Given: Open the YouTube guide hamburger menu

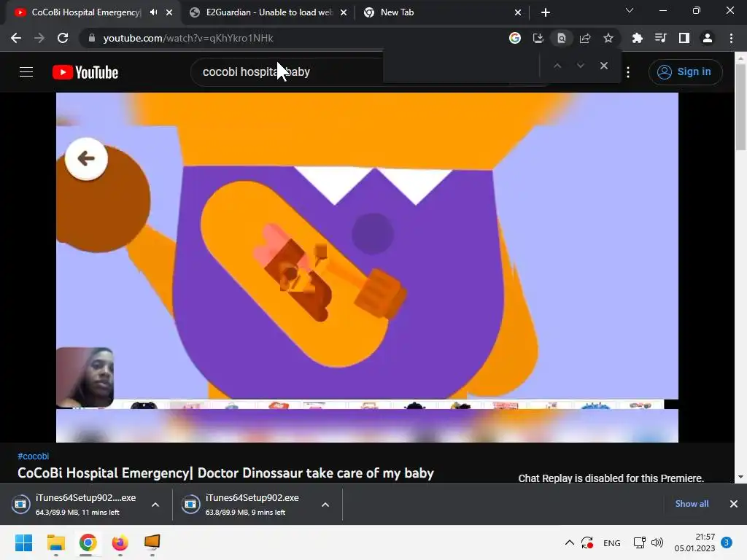Looking at the screenshot, I should coord(26,72).
